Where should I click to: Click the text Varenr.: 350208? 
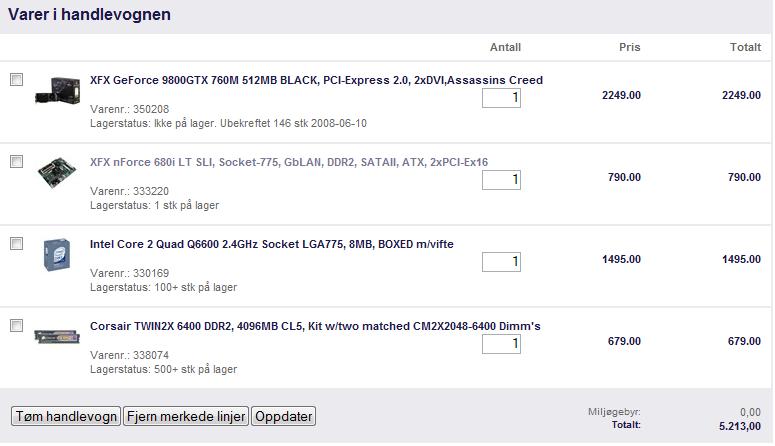pyautogui.click(x=129, y=109)
